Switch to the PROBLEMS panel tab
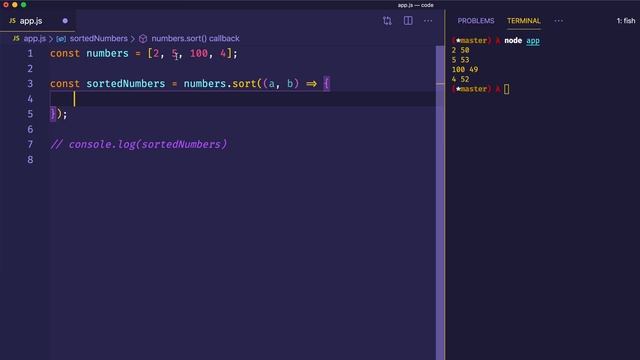640x360 pixels. [476, 21]
